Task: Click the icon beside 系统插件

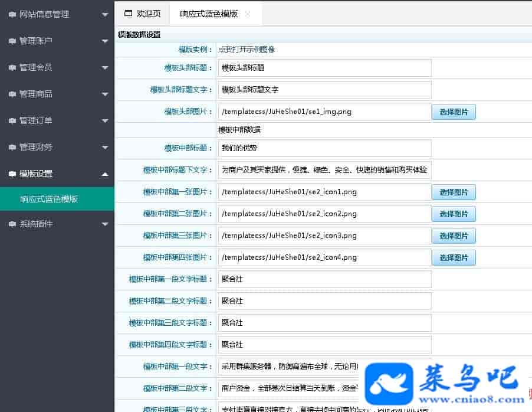Action: (12, 224)
